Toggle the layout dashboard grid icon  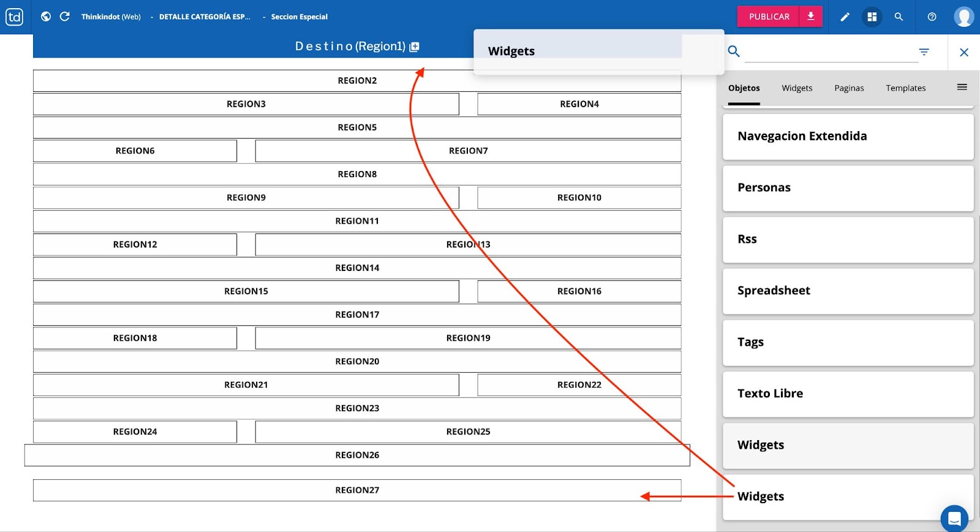[872, 17]
